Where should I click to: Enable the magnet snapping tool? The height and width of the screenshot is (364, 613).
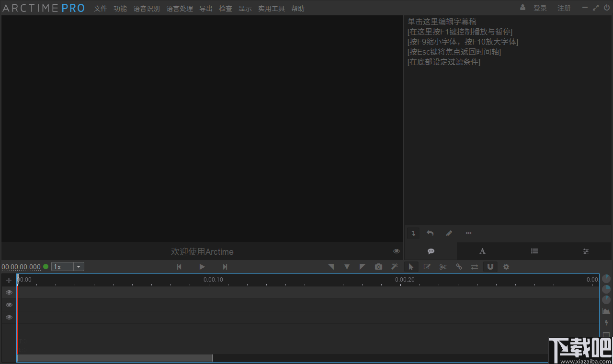[x=490, y=267]
